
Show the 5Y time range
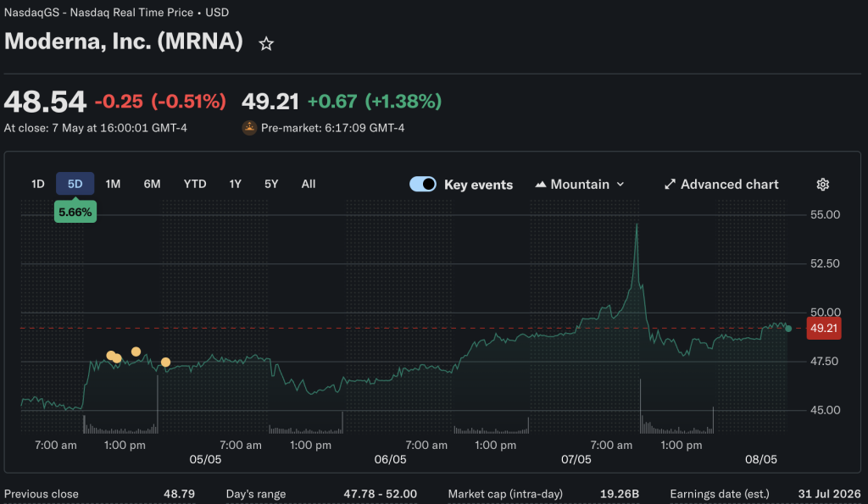click(x=271, y=184)
